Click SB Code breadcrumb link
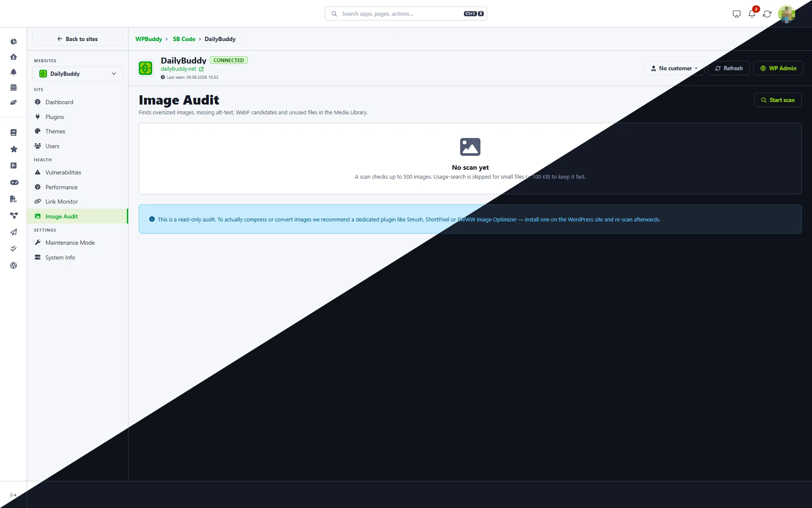The width and height of the screenshot is (812, 508). point(184,39)
